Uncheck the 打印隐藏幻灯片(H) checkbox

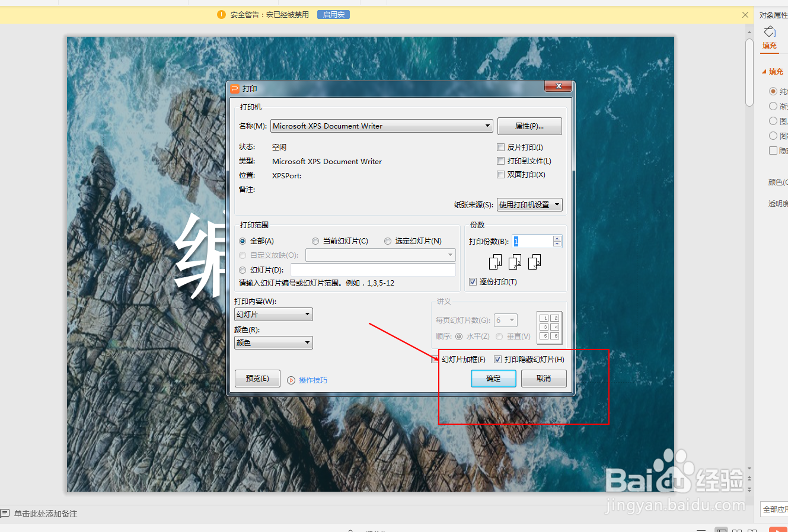tap(497, 360)
